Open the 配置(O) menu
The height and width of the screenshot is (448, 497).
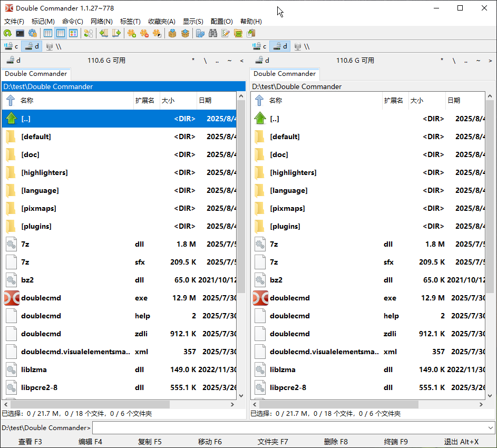221,21
